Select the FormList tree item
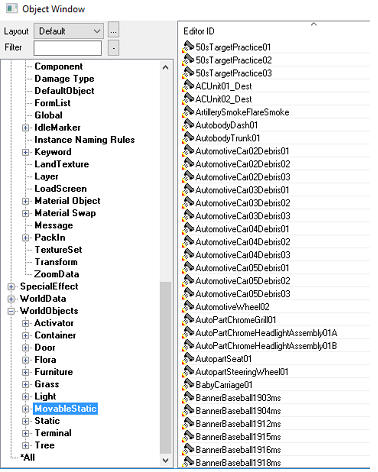Viewport: 378px width, 472px height. tap(52, 103)
